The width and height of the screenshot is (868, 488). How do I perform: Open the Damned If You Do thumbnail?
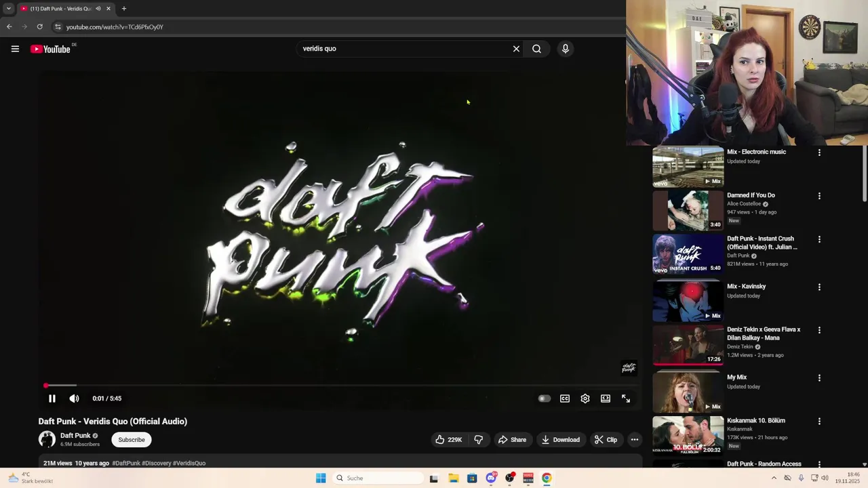pos(688,211)
